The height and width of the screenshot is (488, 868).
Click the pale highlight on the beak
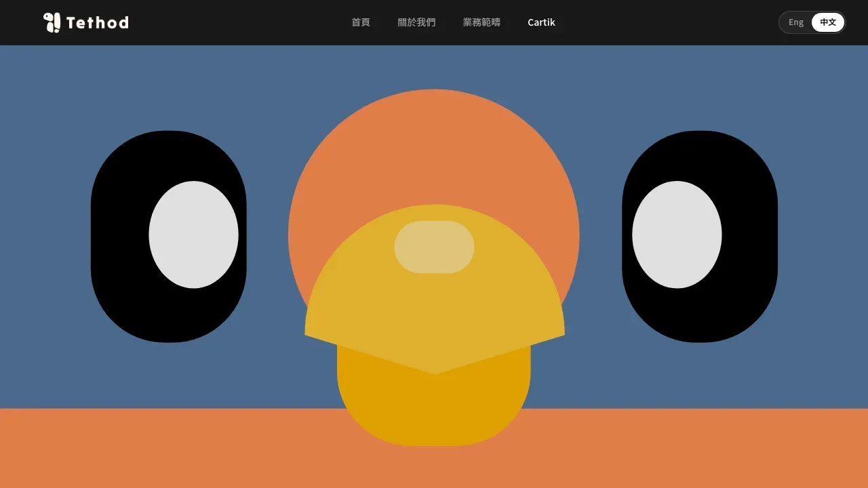(434, 247)
